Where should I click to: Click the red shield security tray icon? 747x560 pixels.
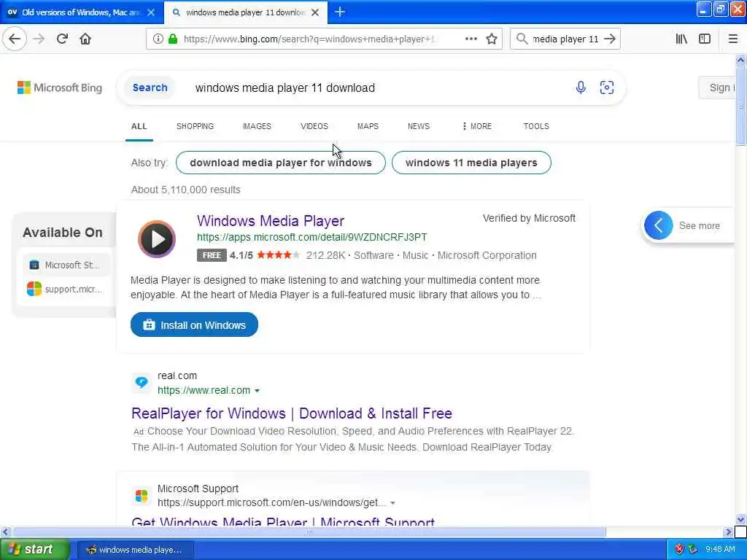pyautogui.click(x=679, y=550)
